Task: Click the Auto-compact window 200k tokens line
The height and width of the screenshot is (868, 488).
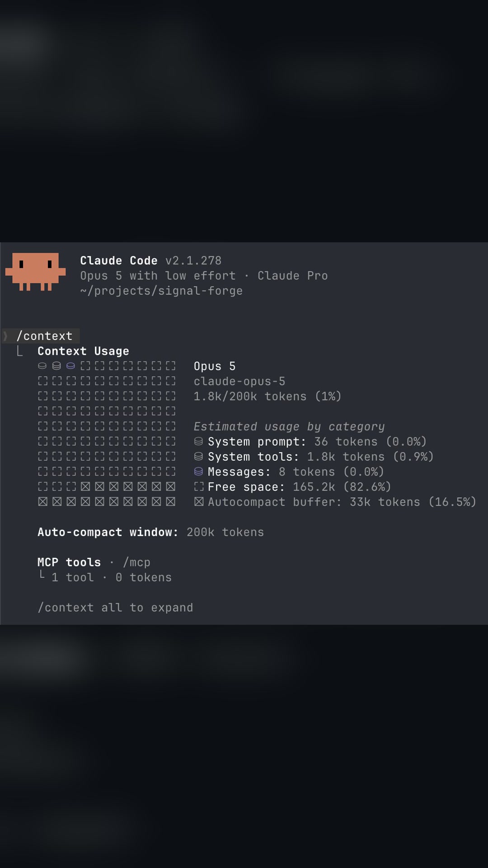Action: click(150, 532)
